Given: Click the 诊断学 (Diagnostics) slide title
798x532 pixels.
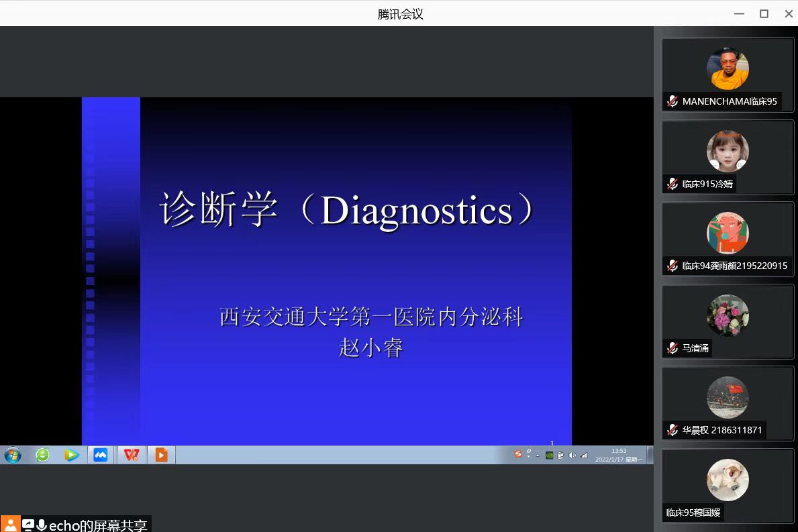Looking at the screenshot, I should pyautogui.click(x=347, y=211).
